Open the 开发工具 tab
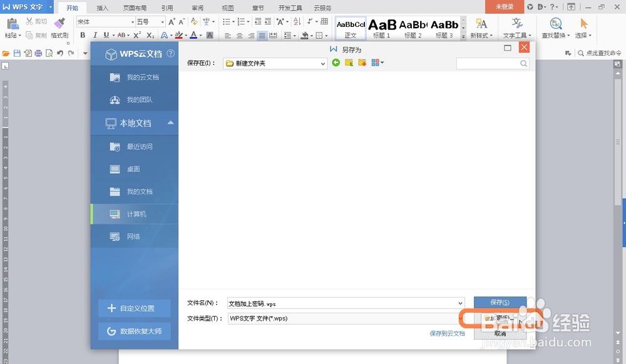This screenshot has width=626, height=364. (x=290, y=8)
